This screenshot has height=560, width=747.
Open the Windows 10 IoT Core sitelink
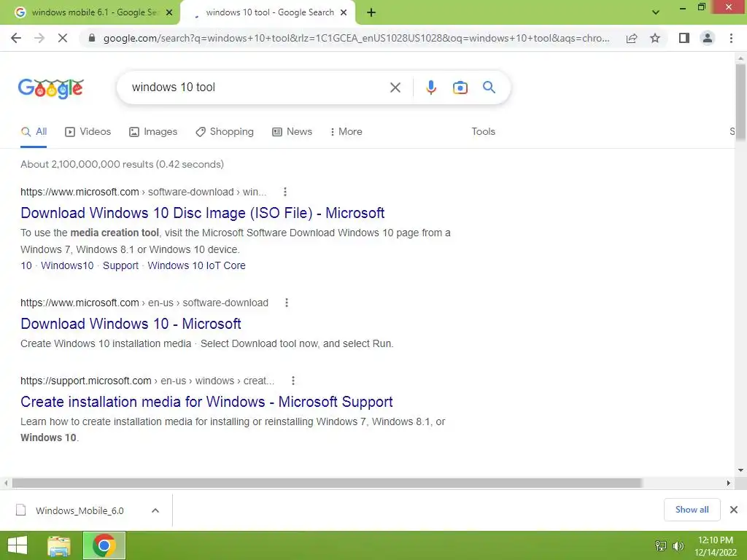pos(196,265)
